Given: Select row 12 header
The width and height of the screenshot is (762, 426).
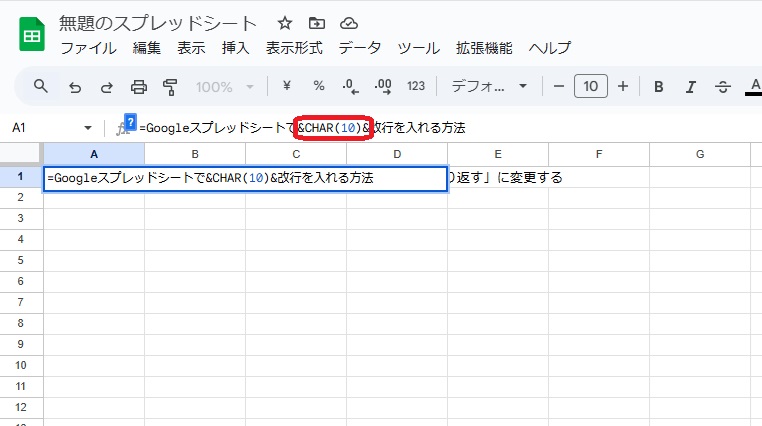Looking at the screenshot, I should click(x=20, y=407).
